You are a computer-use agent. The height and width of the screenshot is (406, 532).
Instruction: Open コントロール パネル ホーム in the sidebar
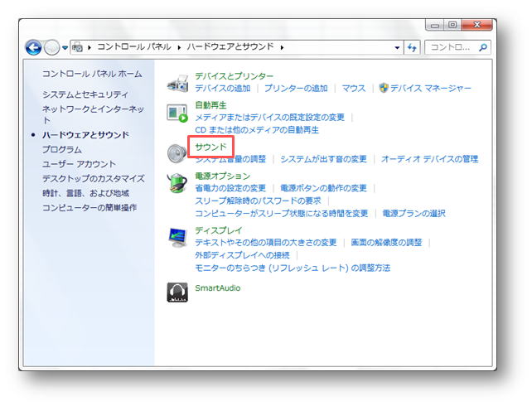pyautogui.click(x=92, y=74)
